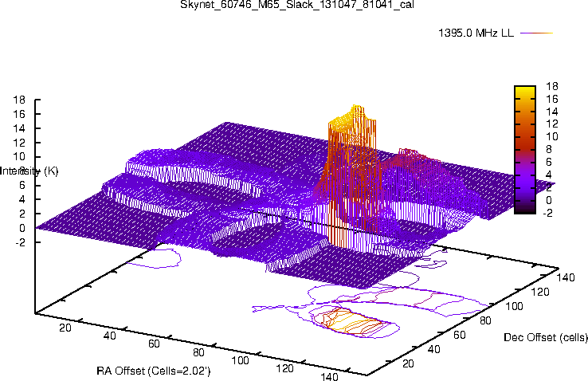
Task: Click Intensity axis tick label 6
Action: pos(22,185)
